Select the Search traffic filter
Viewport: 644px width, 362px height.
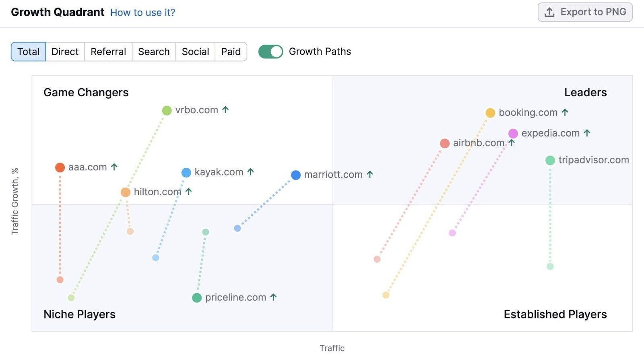[153, 52]
